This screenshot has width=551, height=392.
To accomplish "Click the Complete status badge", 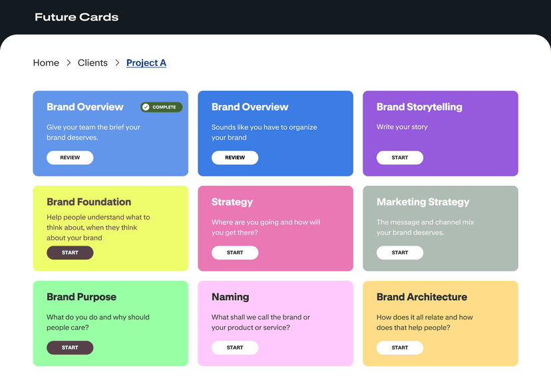I will [x=162, y=107].
